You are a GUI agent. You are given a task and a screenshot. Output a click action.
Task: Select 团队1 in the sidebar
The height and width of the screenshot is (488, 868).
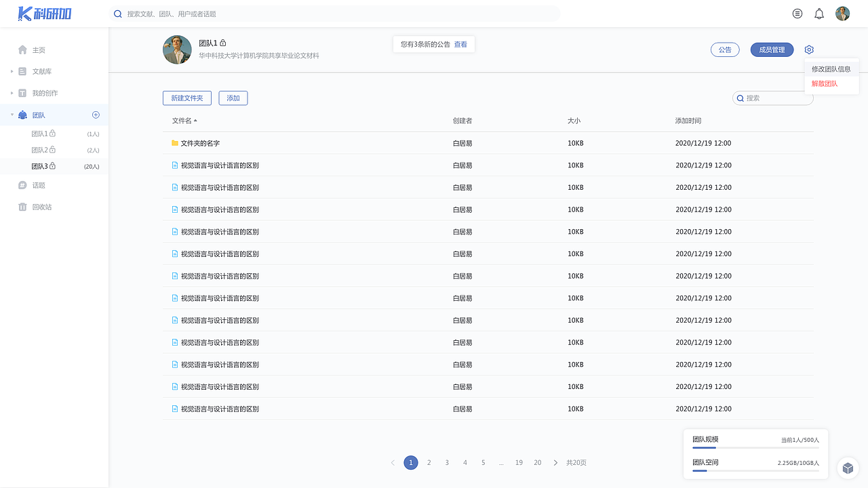click(54, 134)
